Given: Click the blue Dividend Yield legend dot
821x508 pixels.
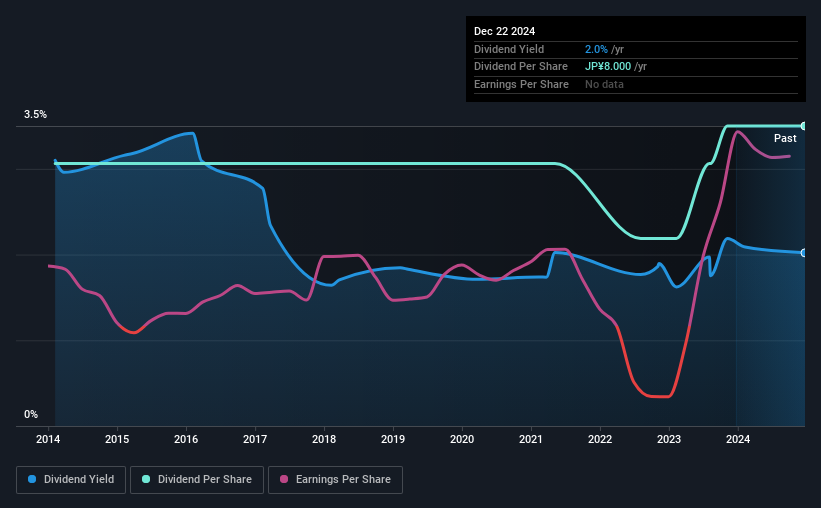Looking at the screenshot, I should [x=32, y=479].
